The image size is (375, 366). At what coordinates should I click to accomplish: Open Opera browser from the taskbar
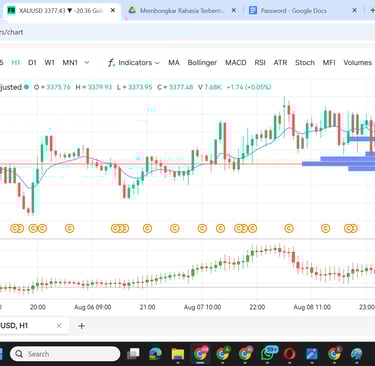pos(289,354)
